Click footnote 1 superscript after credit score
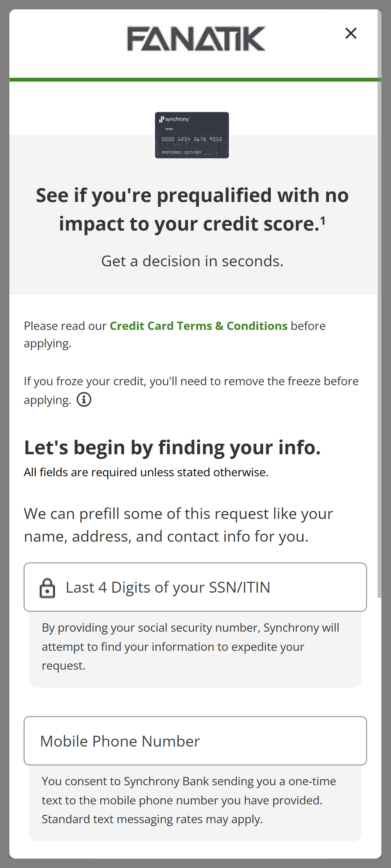This screenshot has height=868, width=391. click(x=323, y=220)
